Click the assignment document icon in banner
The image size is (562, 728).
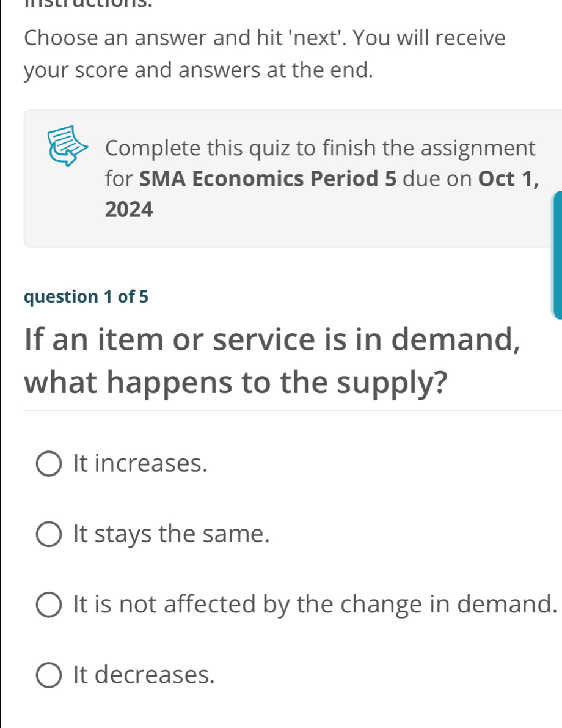(x=68, y=145)
